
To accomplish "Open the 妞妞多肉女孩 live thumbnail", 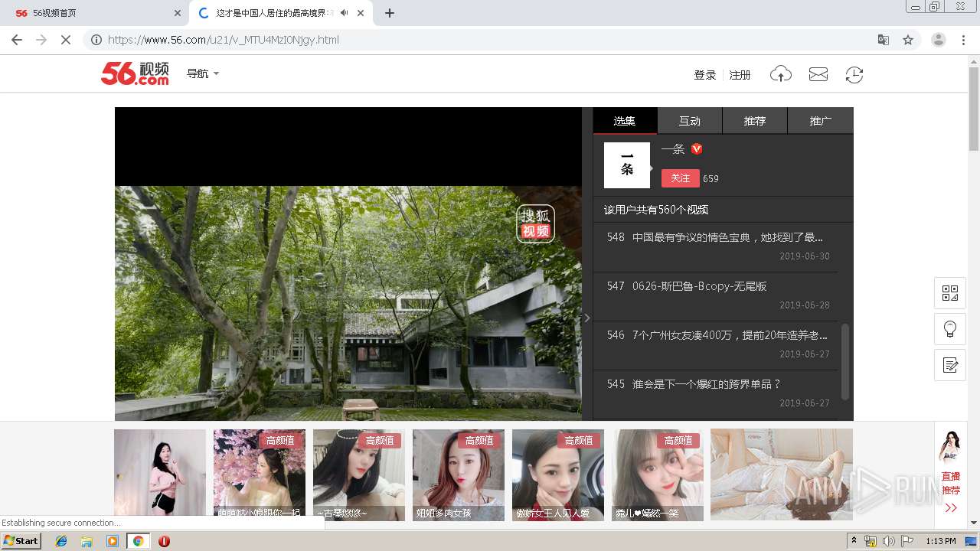I will (459, 474).
